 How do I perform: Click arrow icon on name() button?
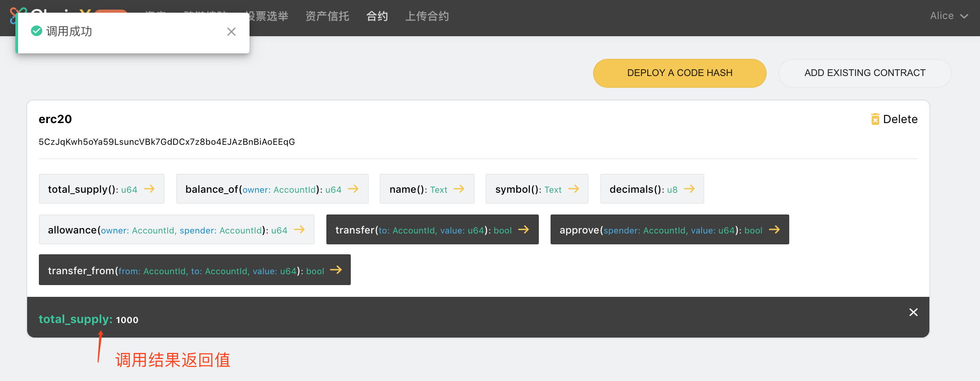[459, 189]
